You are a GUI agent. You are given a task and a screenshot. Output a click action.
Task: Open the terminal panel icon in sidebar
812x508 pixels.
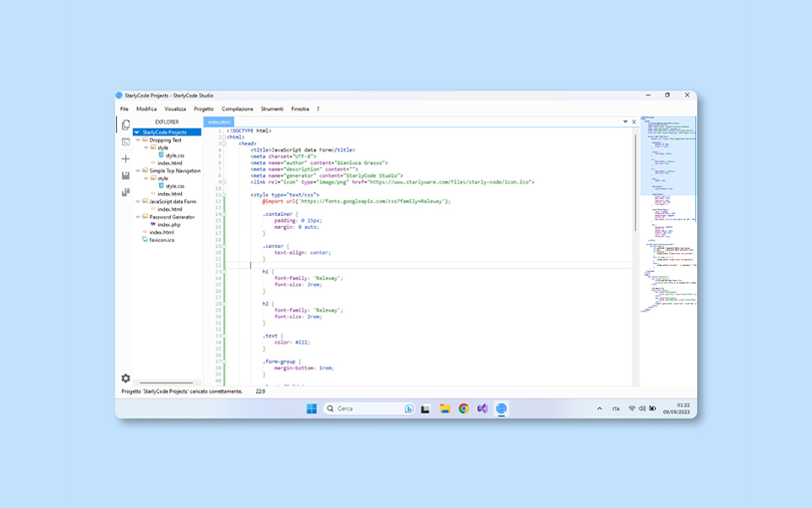tap(125, 141)
